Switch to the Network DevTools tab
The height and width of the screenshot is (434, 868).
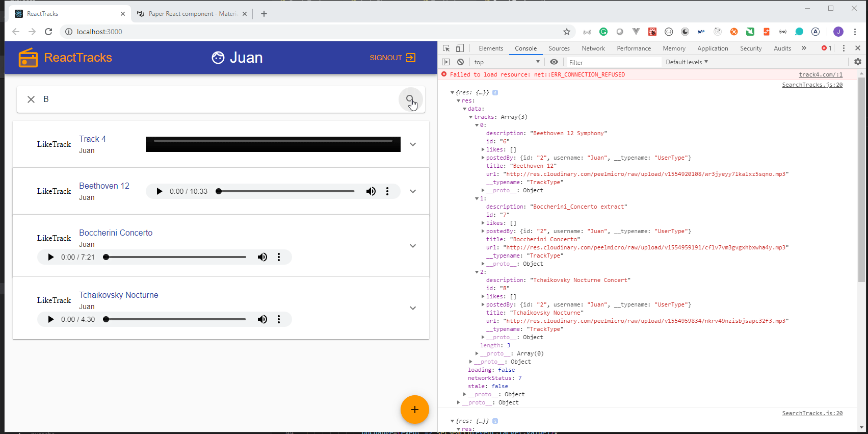pyautogui.click(x=593, y=48)
